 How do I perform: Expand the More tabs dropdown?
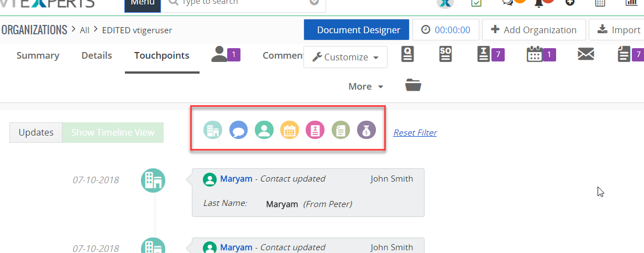[365, 86]
